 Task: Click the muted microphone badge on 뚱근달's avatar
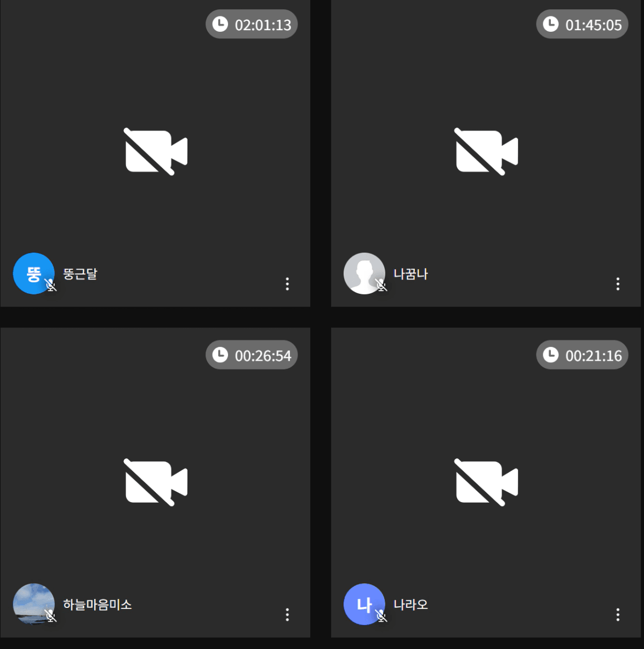coord(50,285)
